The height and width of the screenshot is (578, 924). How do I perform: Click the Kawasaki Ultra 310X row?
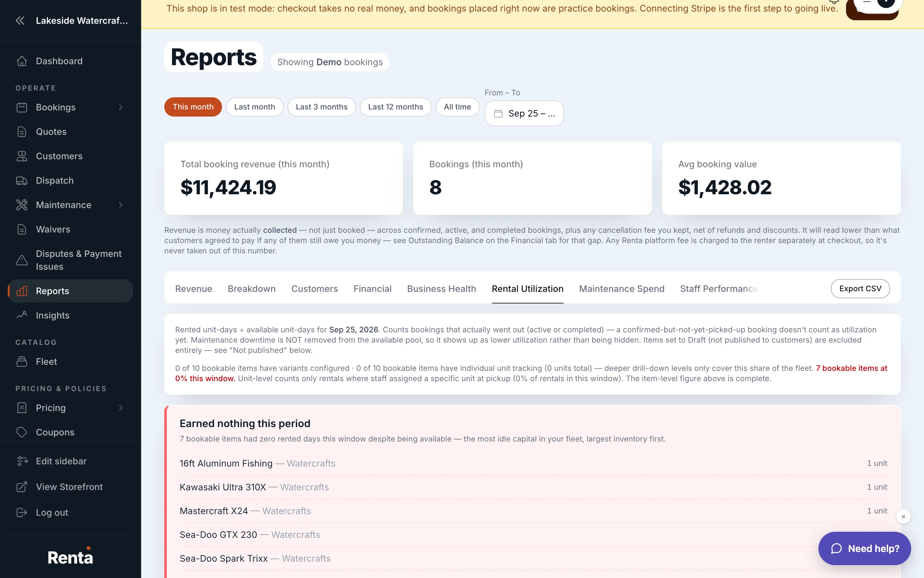coord(533,487)
